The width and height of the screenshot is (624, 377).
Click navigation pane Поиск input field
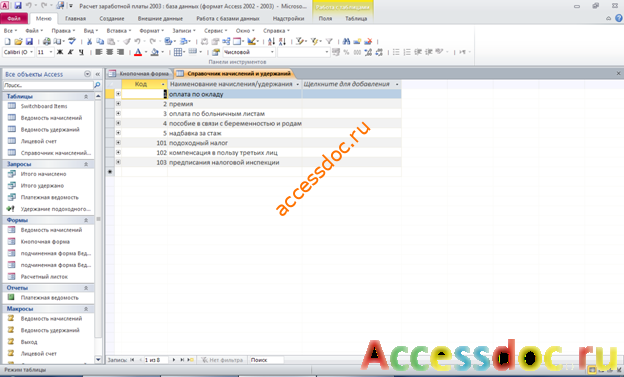48,85
